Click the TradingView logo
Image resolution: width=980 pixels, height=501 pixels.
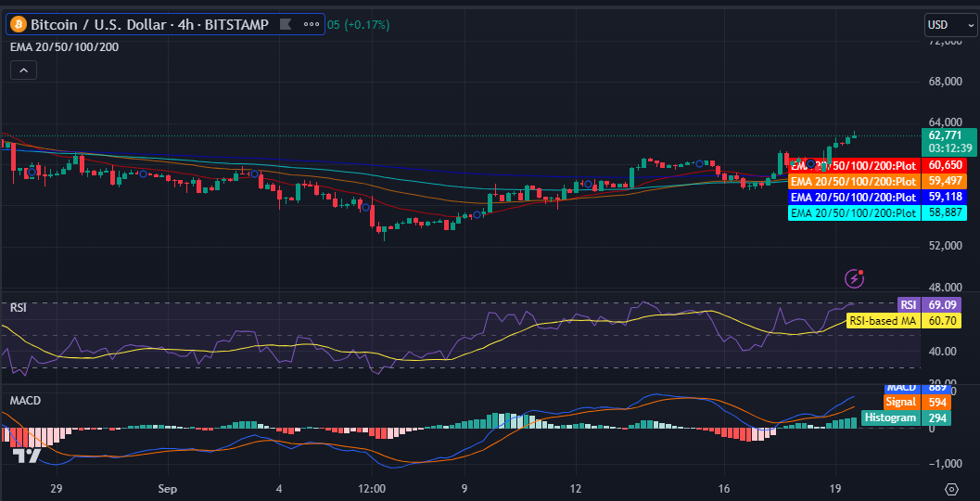click(26, 454)
